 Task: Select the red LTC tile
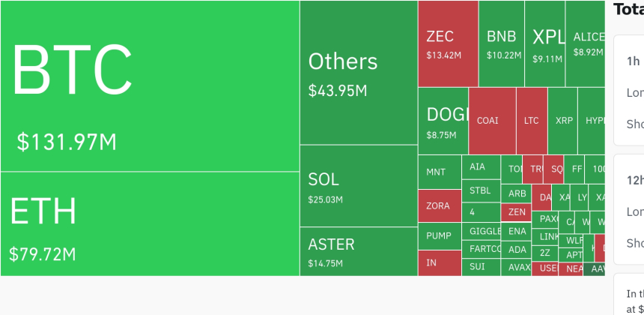click(532, 121)
